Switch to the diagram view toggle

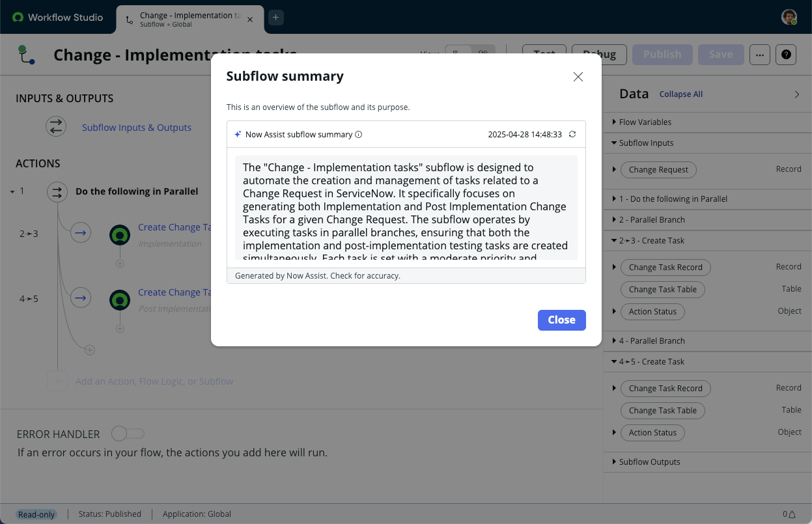483,53
